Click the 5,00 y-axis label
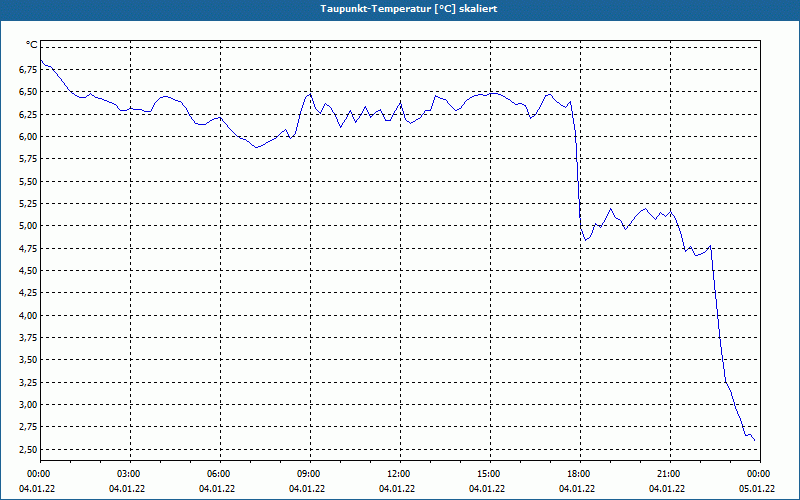The image size is (800, 500). coord(28,226)
